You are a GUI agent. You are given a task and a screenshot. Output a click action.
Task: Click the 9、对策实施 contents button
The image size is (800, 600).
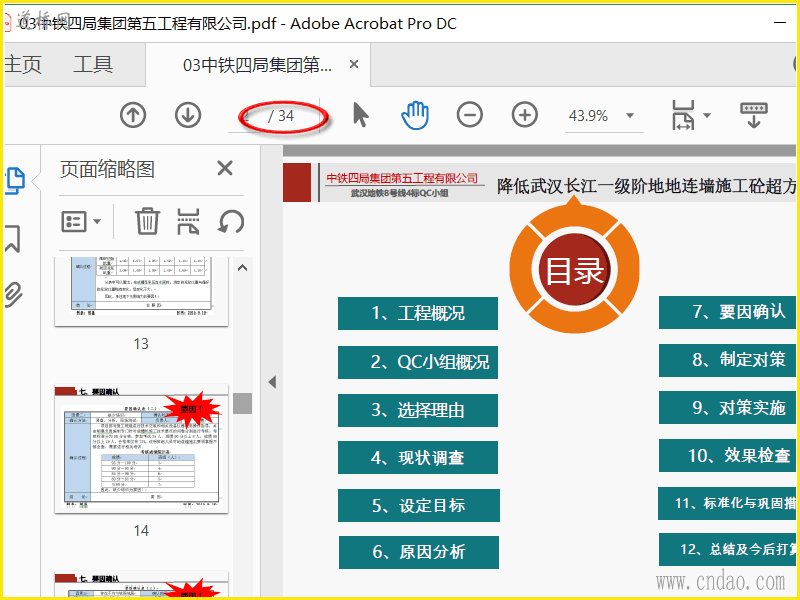pos(727,408)
